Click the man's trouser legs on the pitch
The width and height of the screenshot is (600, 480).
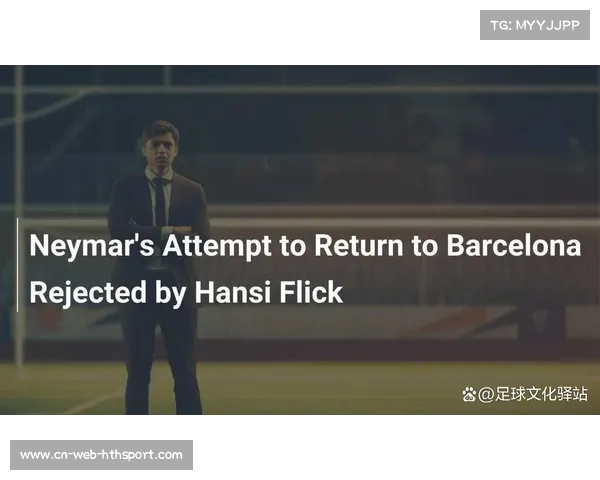(163, 364)
